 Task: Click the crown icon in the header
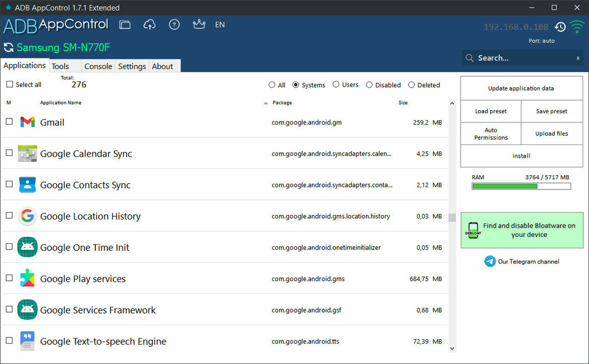tap(199, 25)
